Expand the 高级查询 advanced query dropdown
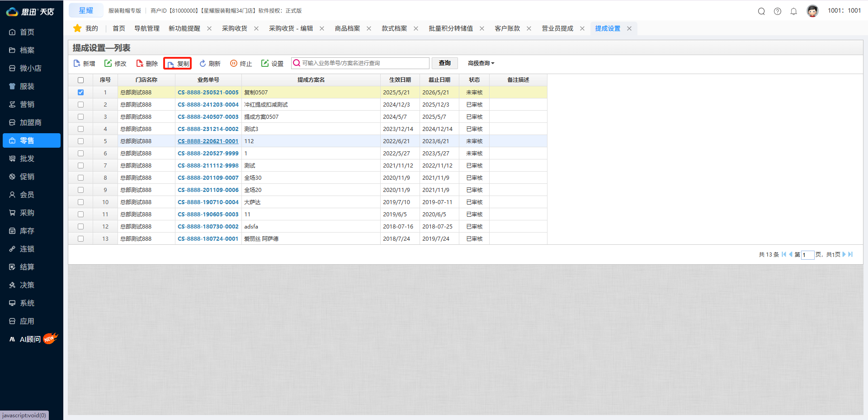868x420 pixels. (481, 63)
